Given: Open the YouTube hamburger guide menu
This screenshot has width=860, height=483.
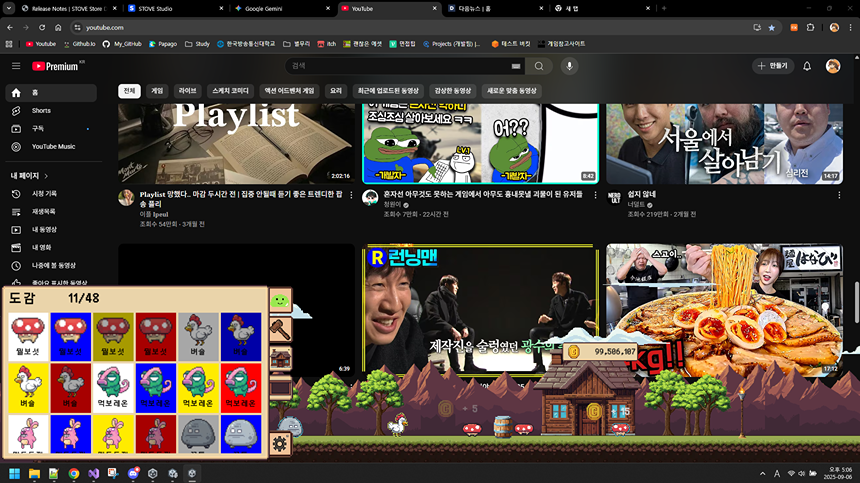Looking at the screenshot, I should [x=16, y=66].
